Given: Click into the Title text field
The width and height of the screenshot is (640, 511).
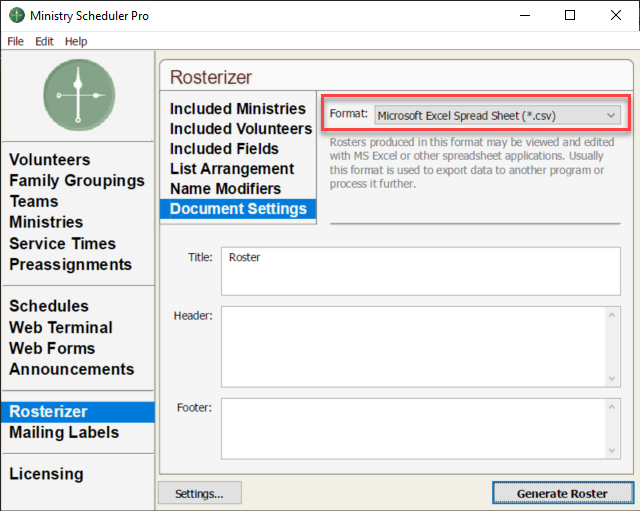Looking at the screenshot, I should coord(420,271).
